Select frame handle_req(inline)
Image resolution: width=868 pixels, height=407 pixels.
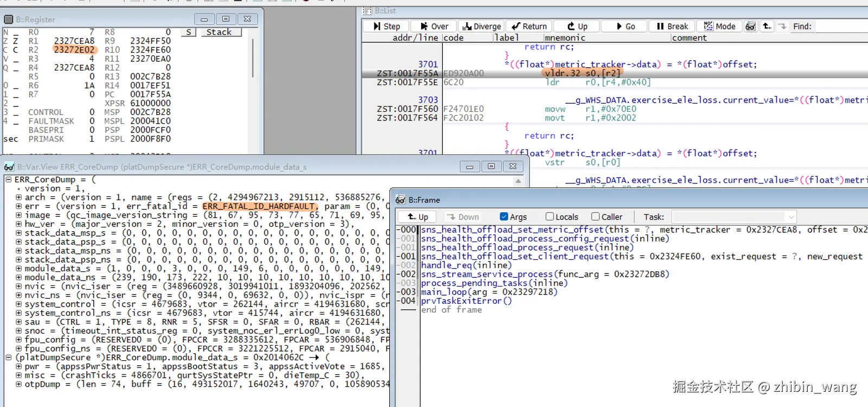(467, 265)
